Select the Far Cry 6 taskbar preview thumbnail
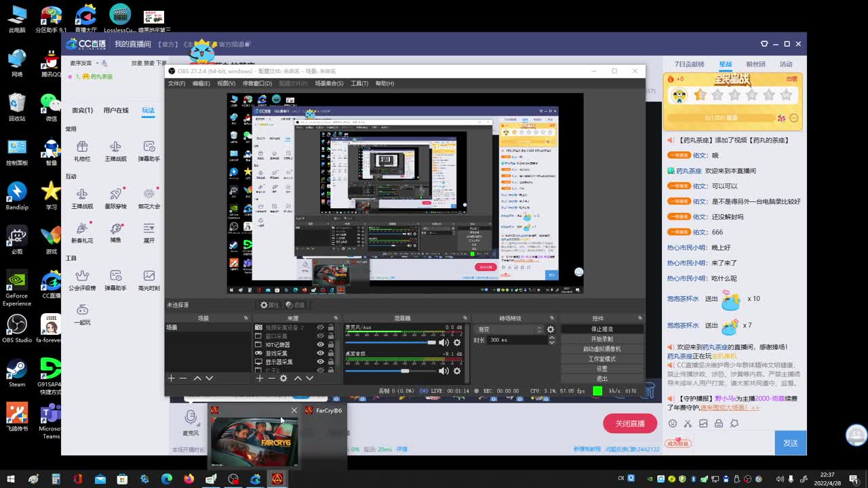 [254, 441]
